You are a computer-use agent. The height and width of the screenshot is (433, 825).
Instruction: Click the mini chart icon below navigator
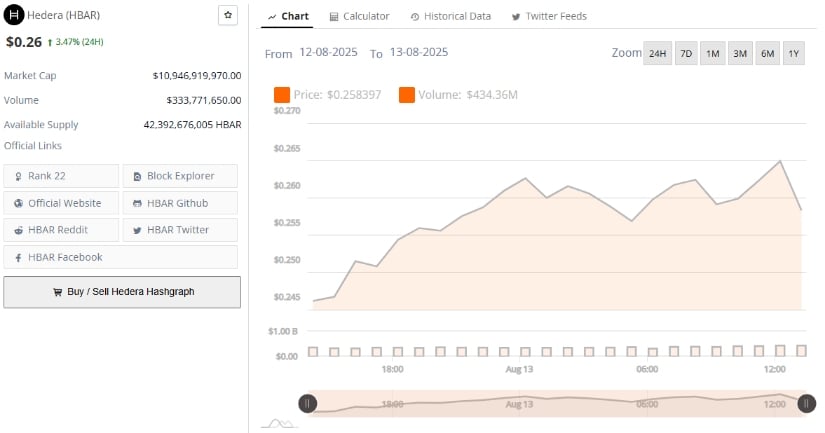click(280, 423)
